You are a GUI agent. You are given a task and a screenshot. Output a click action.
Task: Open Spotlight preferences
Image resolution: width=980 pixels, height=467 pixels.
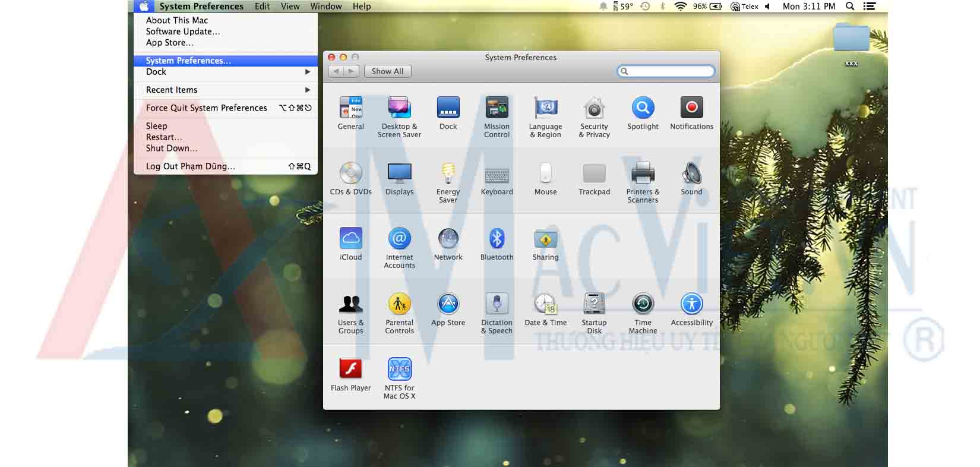coord(643,113)
